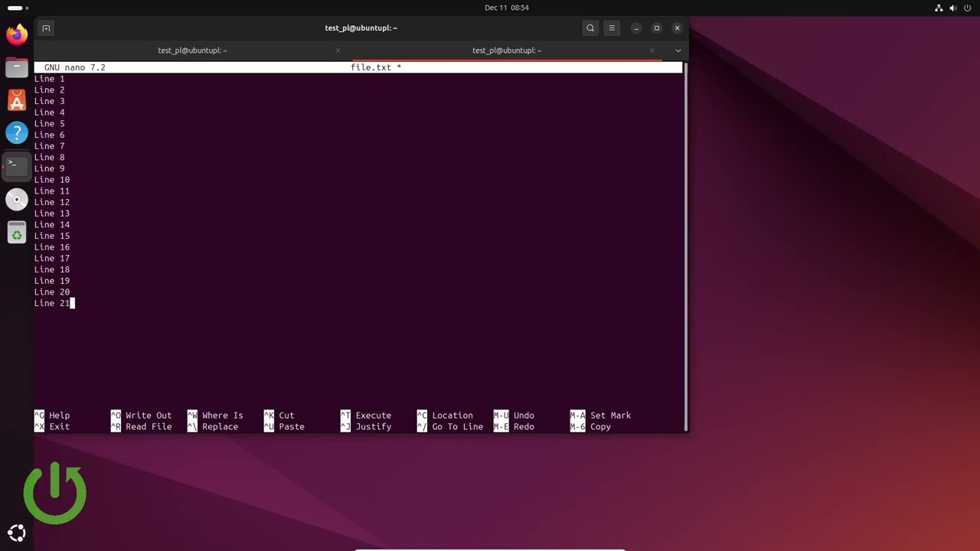Click the Justify shortcut label
This screenshot has height=551, width=980.
pyautogui.click(x=374, y=427)
